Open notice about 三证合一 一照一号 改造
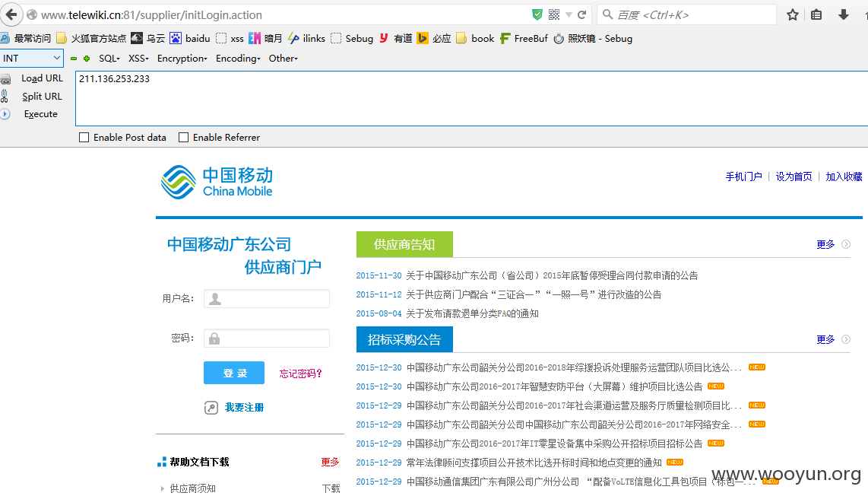This screenshot has height=496, width=868. point(534,295)
